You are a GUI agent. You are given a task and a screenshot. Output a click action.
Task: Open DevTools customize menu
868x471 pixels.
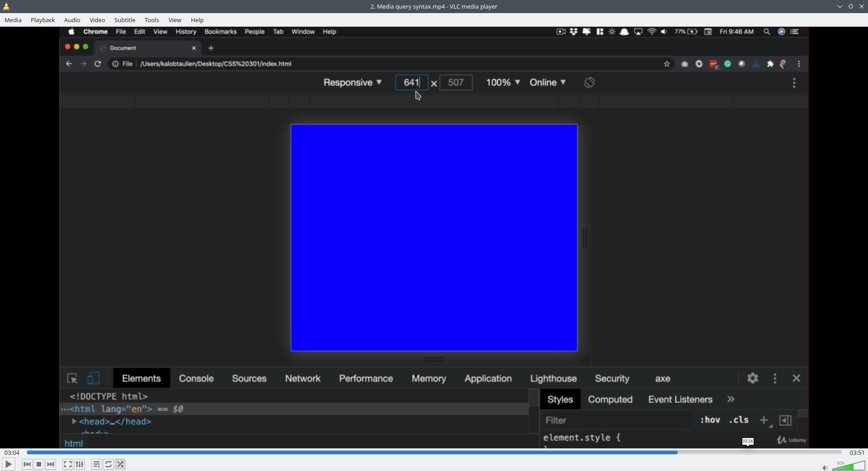click(x=775, y=378)
